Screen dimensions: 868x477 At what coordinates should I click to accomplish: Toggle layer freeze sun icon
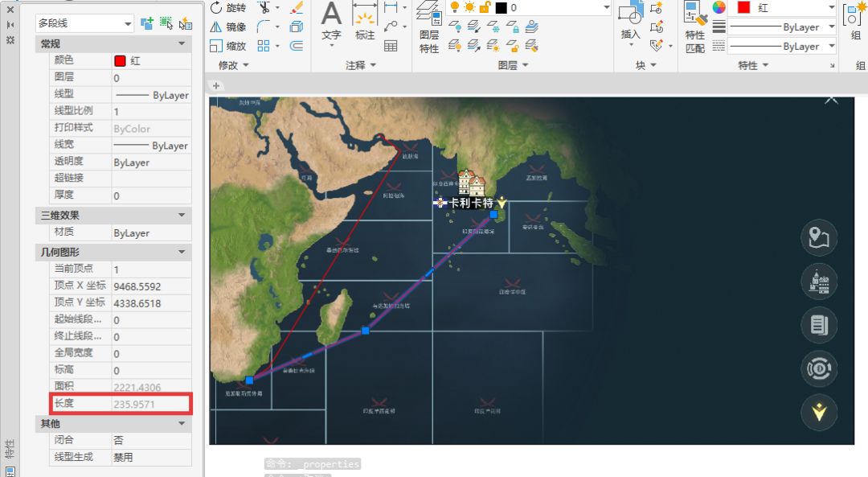click(x=469, y=7)
